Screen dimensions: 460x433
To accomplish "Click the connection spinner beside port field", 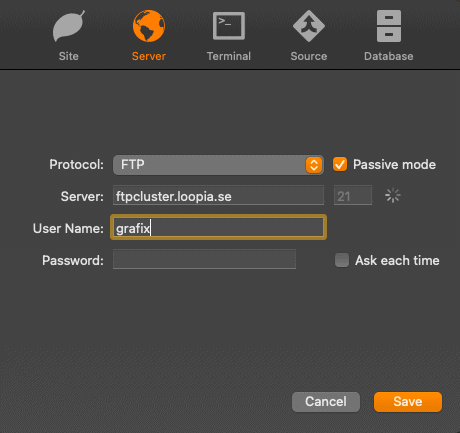I will point(393,195).
